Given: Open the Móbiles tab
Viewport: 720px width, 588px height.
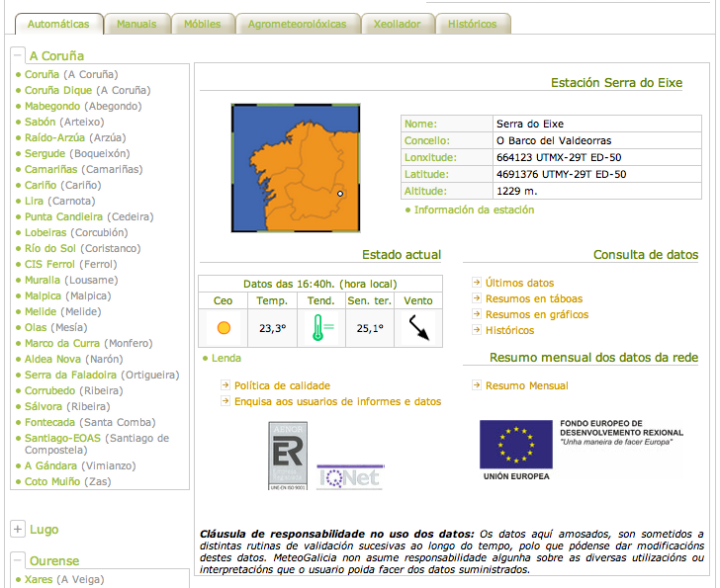Looking at the screenshot, I should coord(203,24).
